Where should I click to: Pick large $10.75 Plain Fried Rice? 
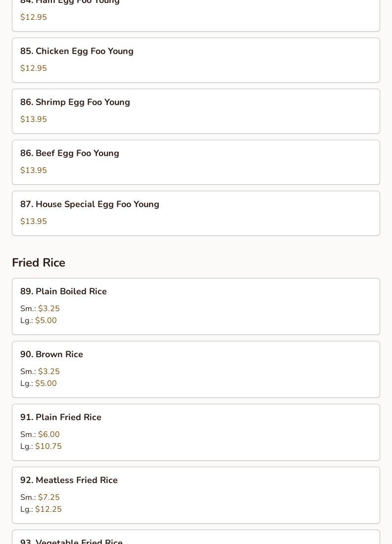click(49, 446)
